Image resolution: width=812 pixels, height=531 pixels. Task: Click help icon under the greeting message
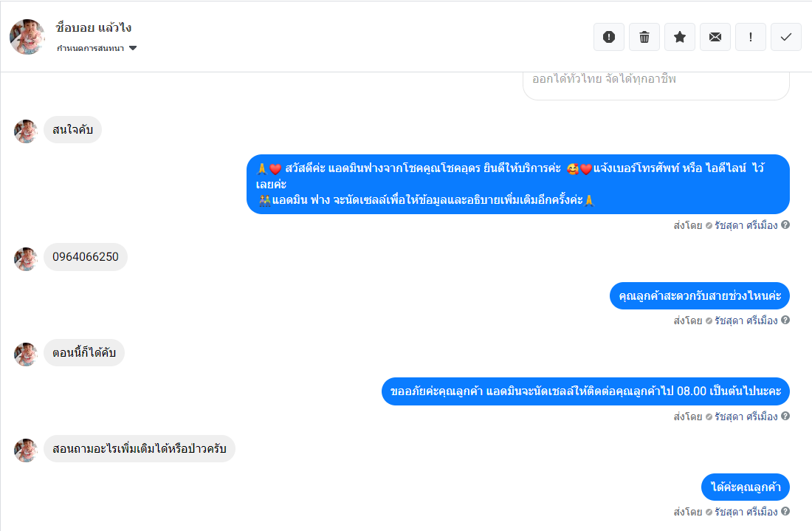click(785, 225)
